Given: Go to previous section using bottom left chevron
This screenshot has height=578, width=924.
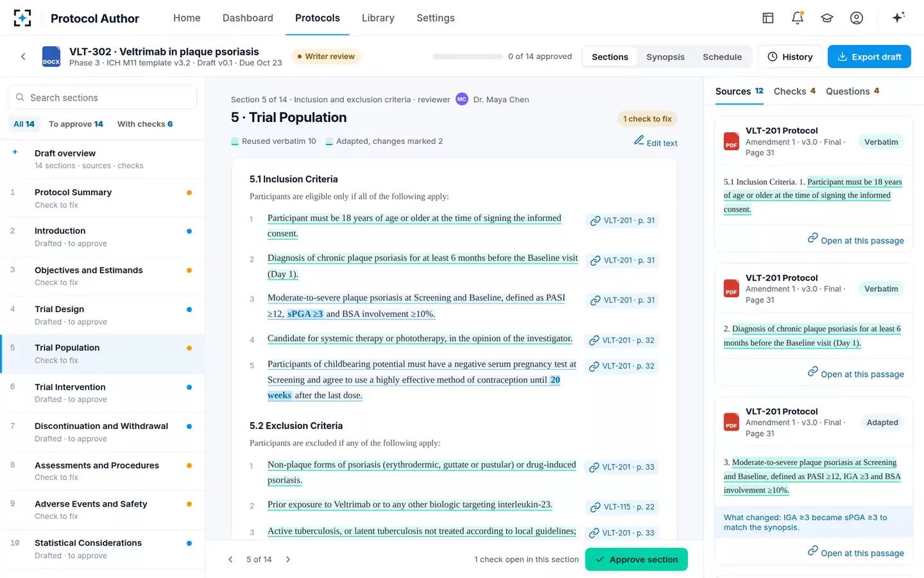Looking at the screenshot, I should click(230, 559).
